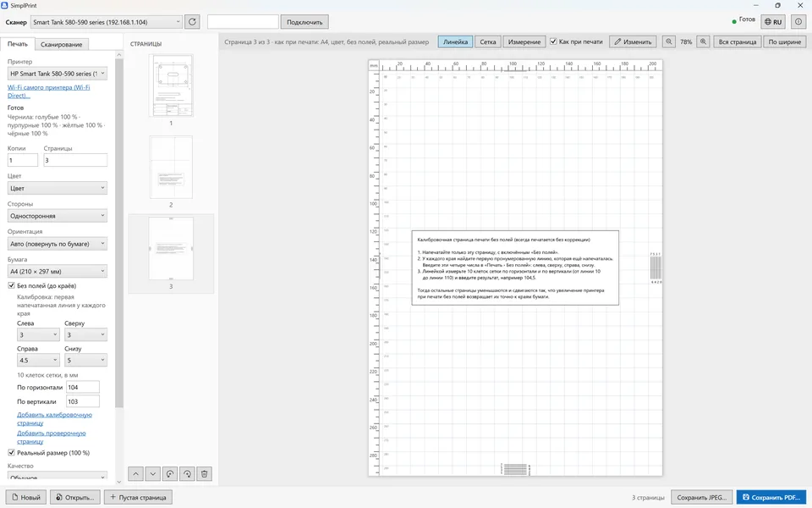The image size is (812, 508).
Task: Open the Слева calibration dropdown
Action: click(x=38, y=335)
